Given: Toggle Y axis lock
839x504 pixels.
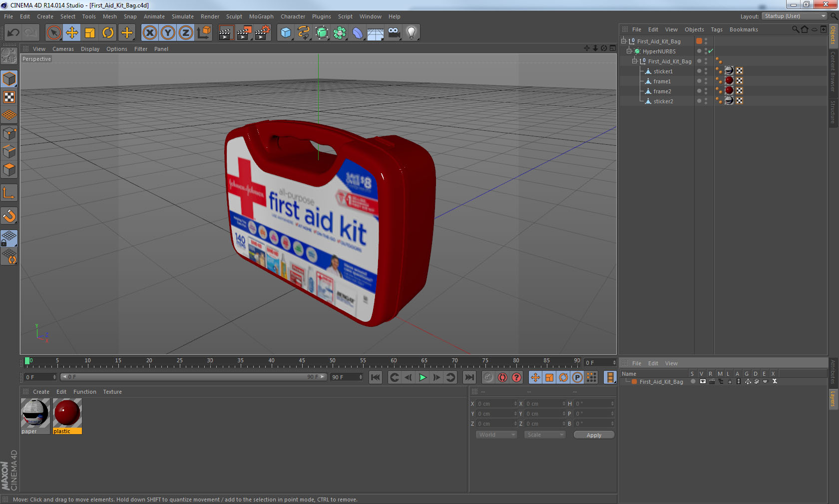Looking at the screenshot, I should (168, 33).
